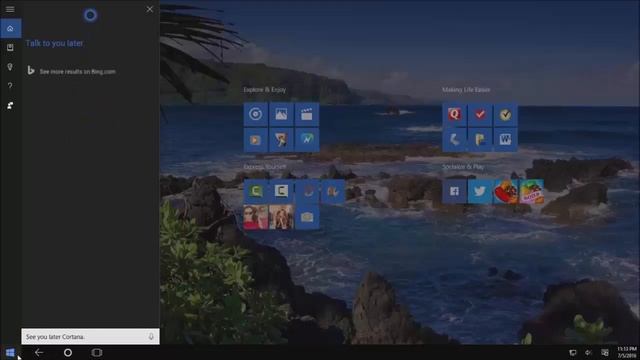Click the glowing Cortana ring
Image resolution: width=640 pixels, height=360 pixels.
point(90,15)
